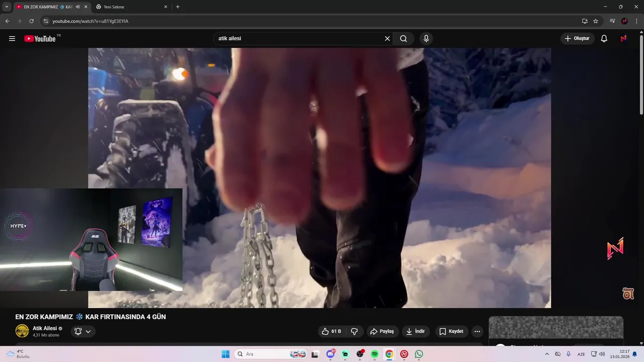644x362 pixels.
Task: Open Atik Ailesi channel avatar
Action: (x=22, y=331)
